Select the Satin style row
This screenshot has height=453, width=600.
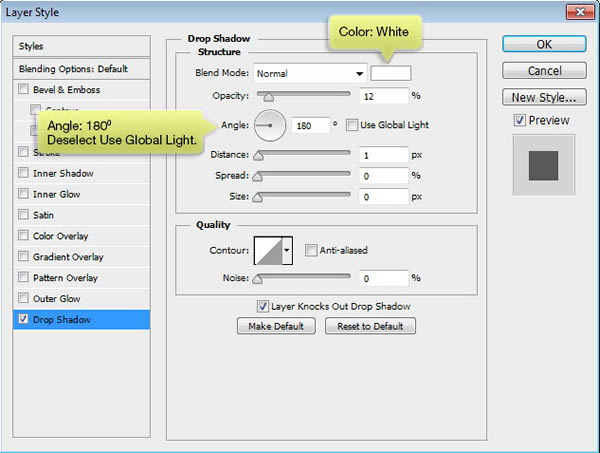82,215
